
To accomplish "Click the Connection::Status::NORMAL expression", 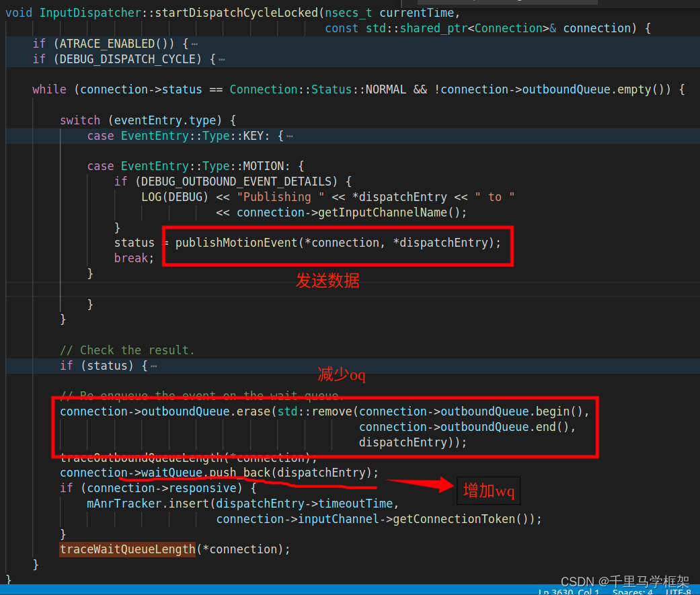I will (317, 89).
